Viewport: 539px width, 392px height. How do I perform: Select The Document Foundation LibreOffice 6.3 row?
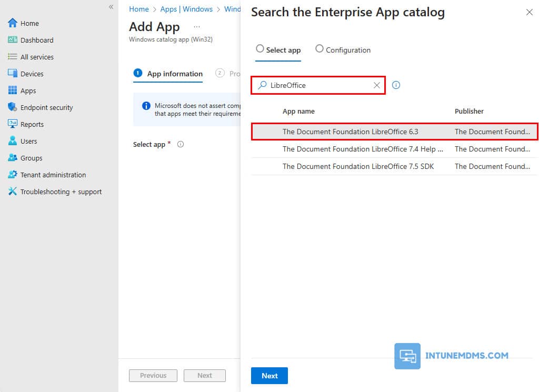(395, 132)
